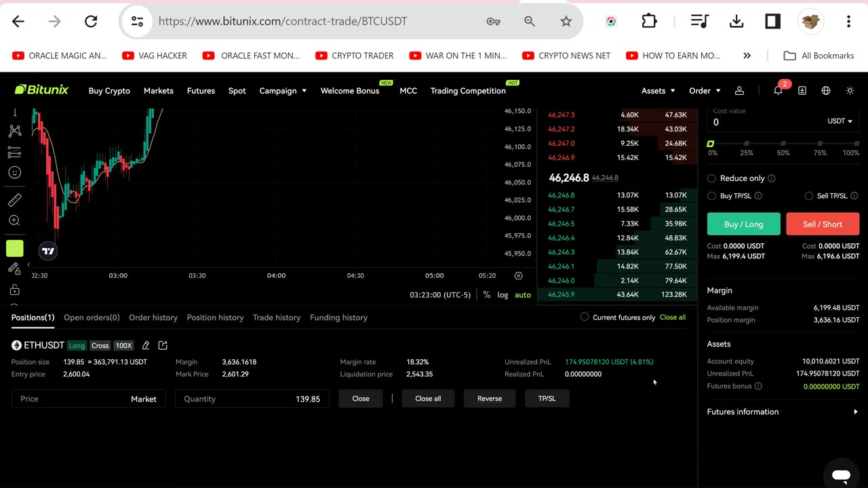Open the Campaign dropdown menu
This screenshot has width=868, height=488.
pos(283,90)
